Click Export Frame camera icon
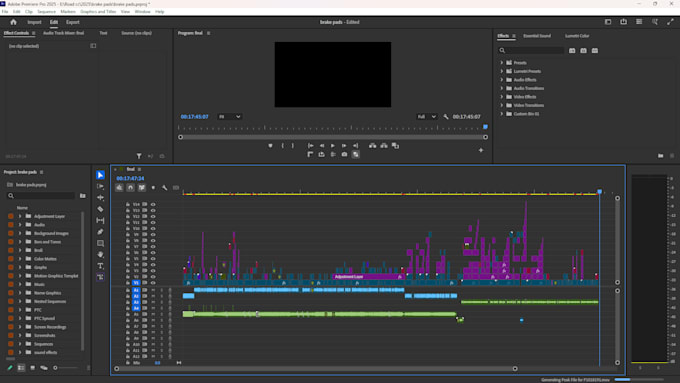The height and width of the screenshot is (383, 680). click(344, 154)
